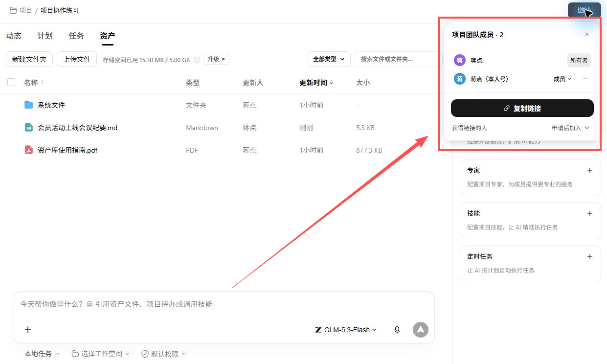The height and width of the screenshot is (364, 607).
Task: Click the 刚刚 update time cell
Action: point(306,128)
